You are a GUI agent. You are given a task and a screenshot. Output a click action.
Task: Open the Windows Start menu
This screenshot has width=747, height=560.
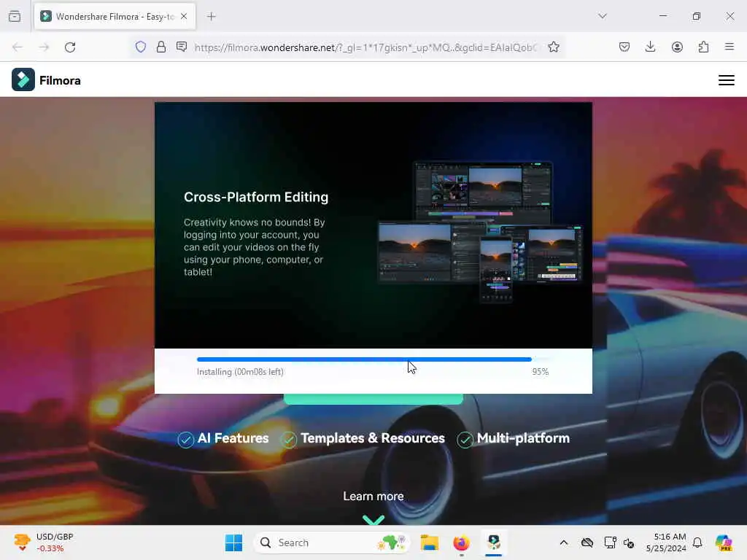pyautogui.click(x=233, y=542)
